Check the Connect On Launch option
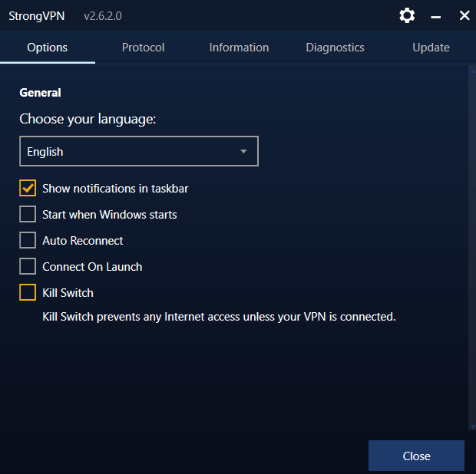The height and width of the screenshot is (474, 476). tap(28, 266)
